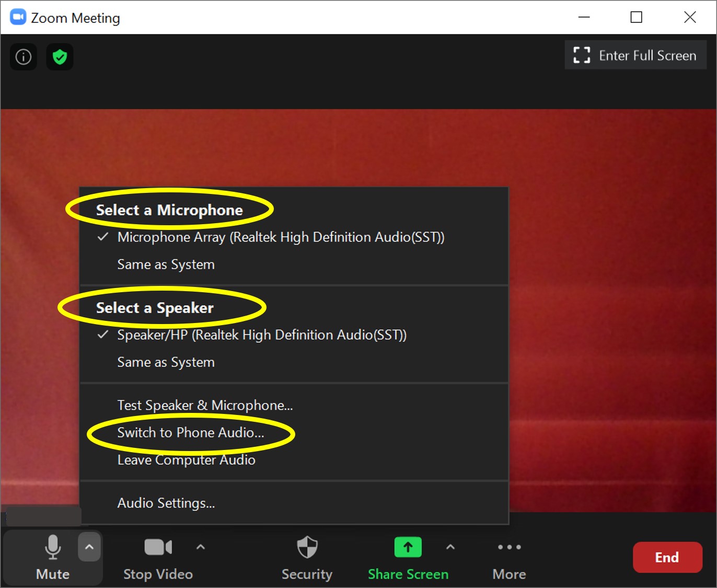Select Microphone Array as the microphone
Image resolution: width=717 pixels, height=588 pixels.
pos(281,237)
